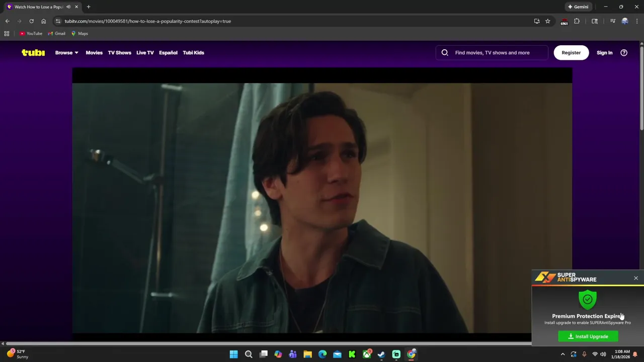This screenshot has height=362, width=644.
Task: Open Chrome three-dot menu
Action: point(637,21)
